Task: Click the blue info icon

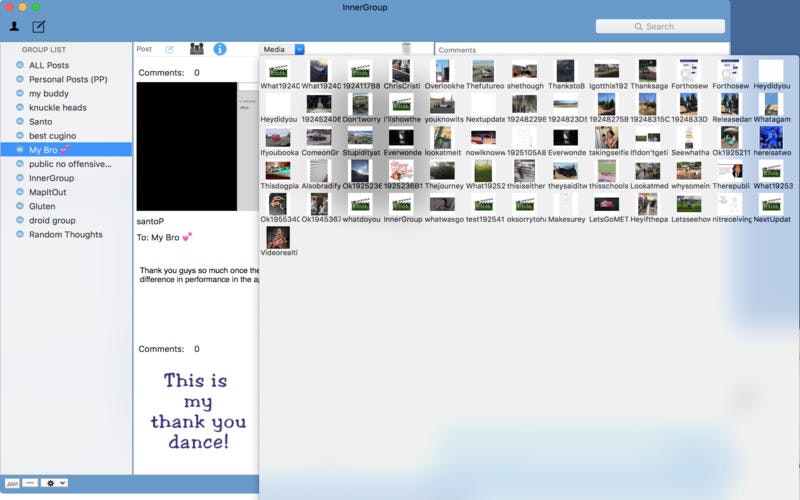Action: pyautogui.click(x=220, y=49)
